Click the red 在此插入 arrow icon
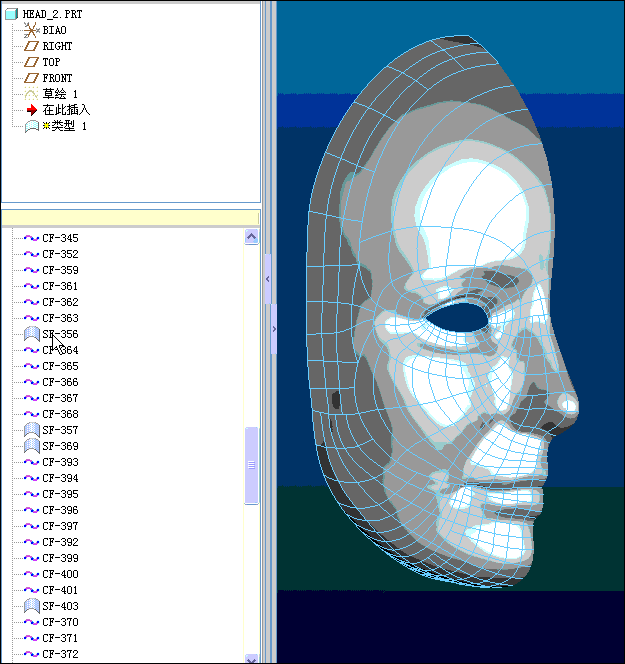625x664 pixels. point(32,110)
